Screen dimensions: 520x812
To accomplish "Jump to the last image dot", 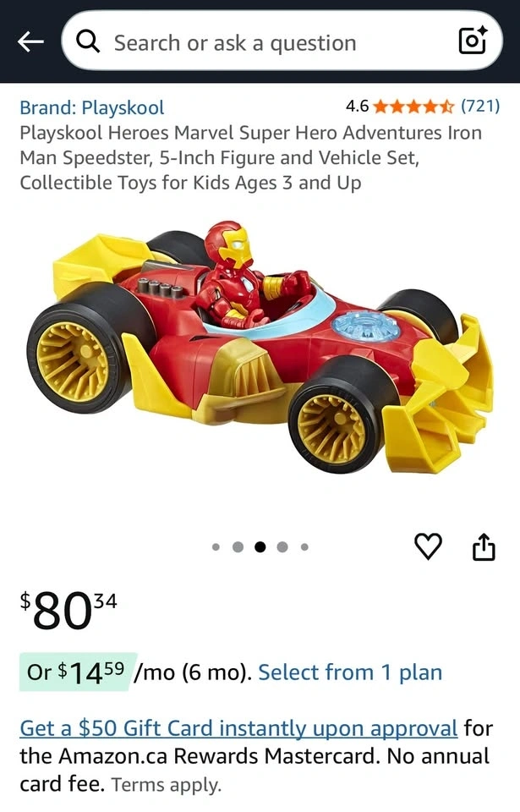I will coord(304,547).
